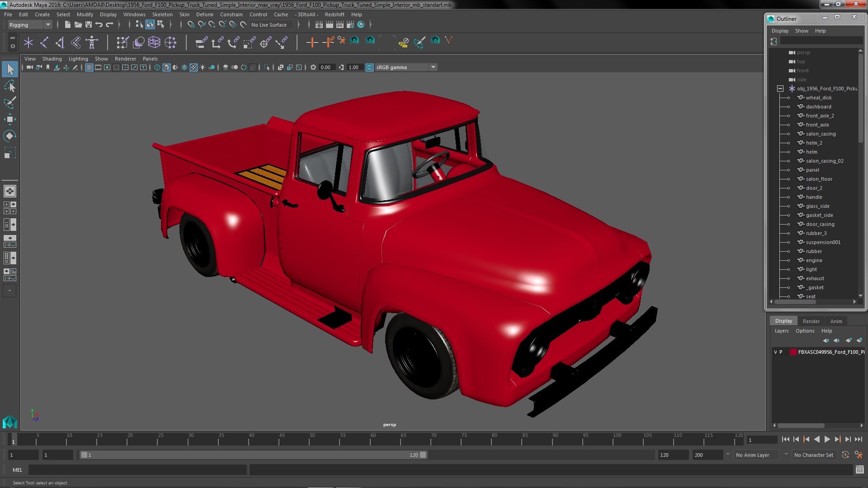Select salon_floor in Outliner
This screenshot has height=488, width=868.
pos(819,179)
